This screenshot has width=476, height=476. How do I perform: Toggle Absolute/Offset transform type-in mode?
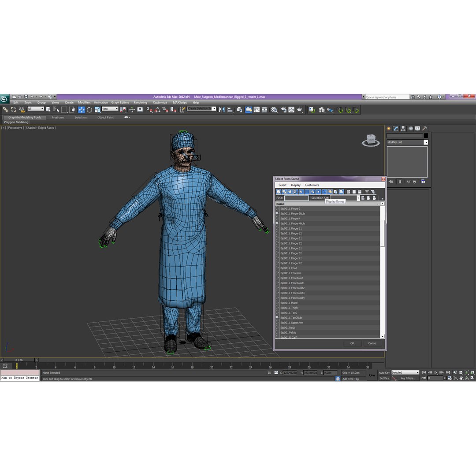point(276,372)
